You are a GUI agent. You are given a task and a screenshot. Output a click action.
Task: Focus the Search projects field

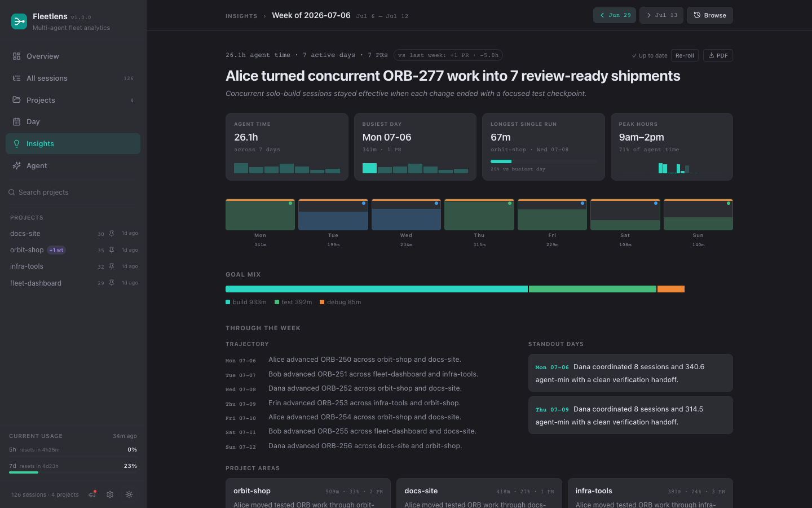tap(73, 192)
